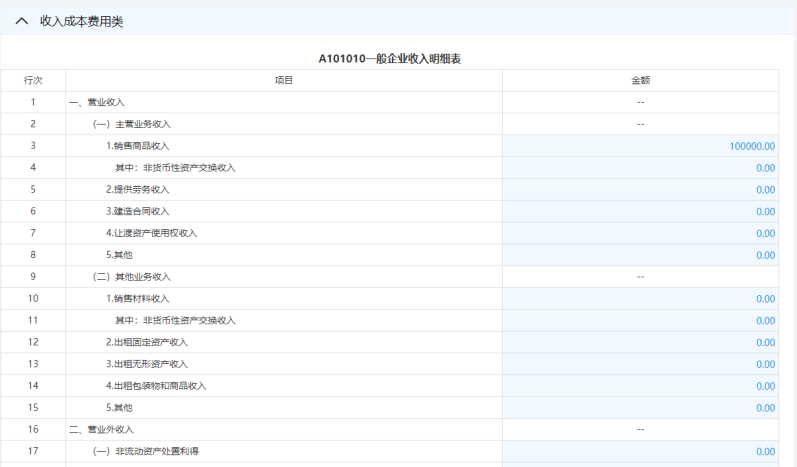The image size is (797, 467).
Task: Select the 一、营业收入 row label
Action: click(x=97, y=102)
